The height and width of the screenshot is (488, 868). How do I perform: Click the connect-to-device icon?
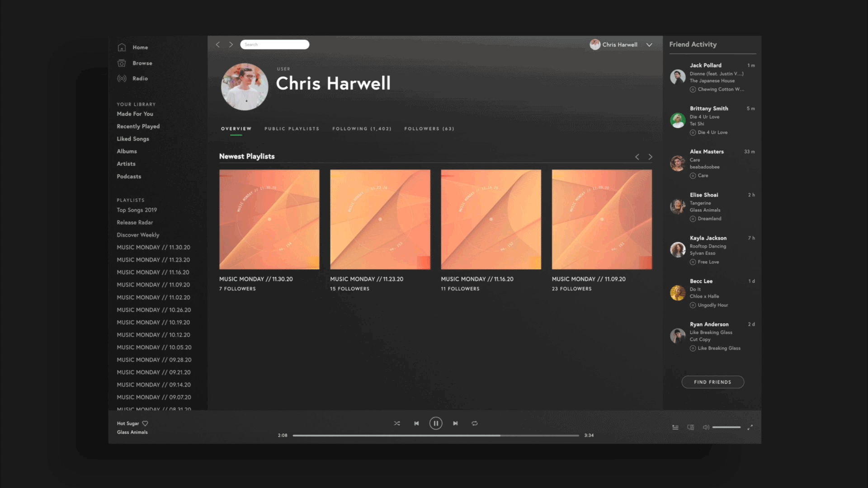pyautogui.click(x=691, y=427)
